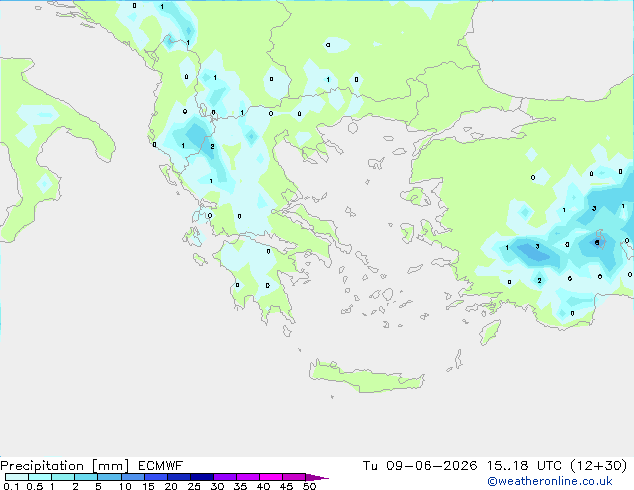Viewport: 634px width, 490px height.
Task: Click the purple arrow tip of the legend
Action: [x=317, y=477]
